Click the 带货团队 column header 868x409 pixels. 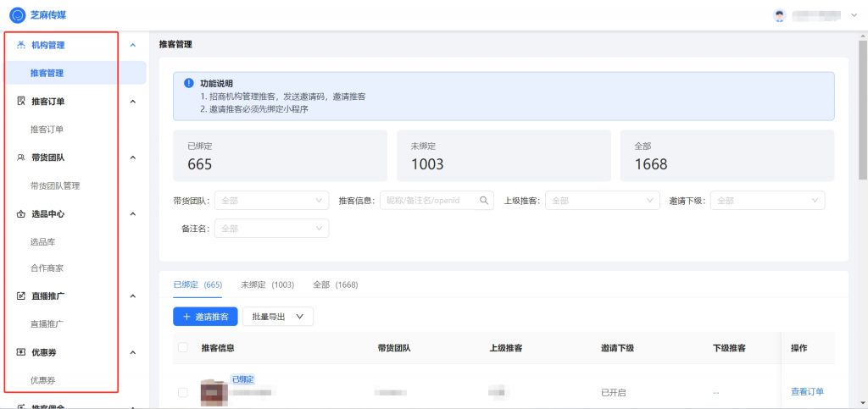click(x=394, y=348)
